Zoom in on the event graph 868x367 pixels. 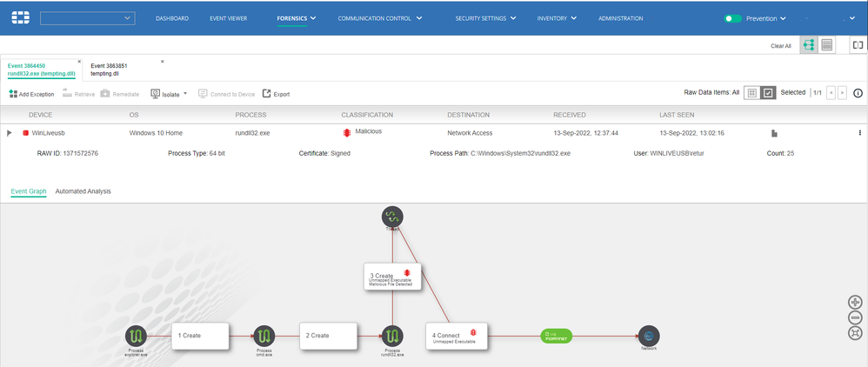click(x=855, y=303)
